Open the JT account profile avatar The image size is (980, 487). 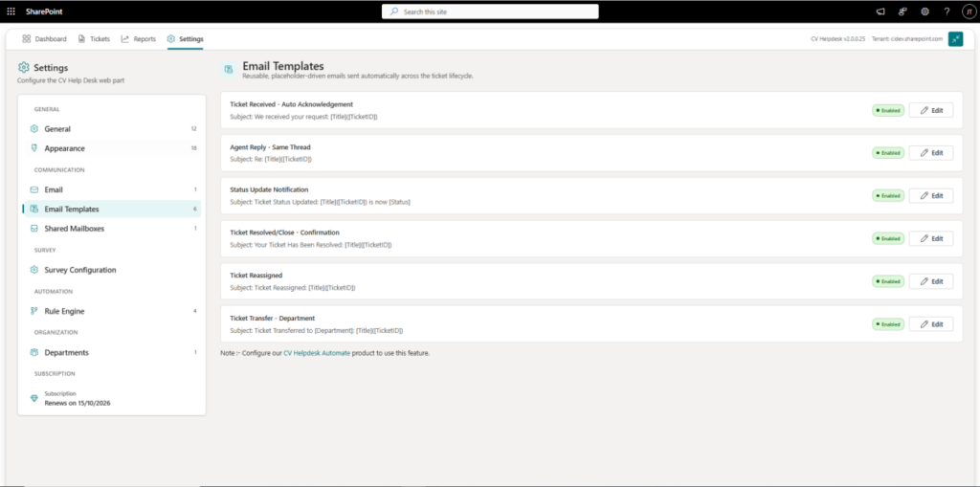[968, 11]
